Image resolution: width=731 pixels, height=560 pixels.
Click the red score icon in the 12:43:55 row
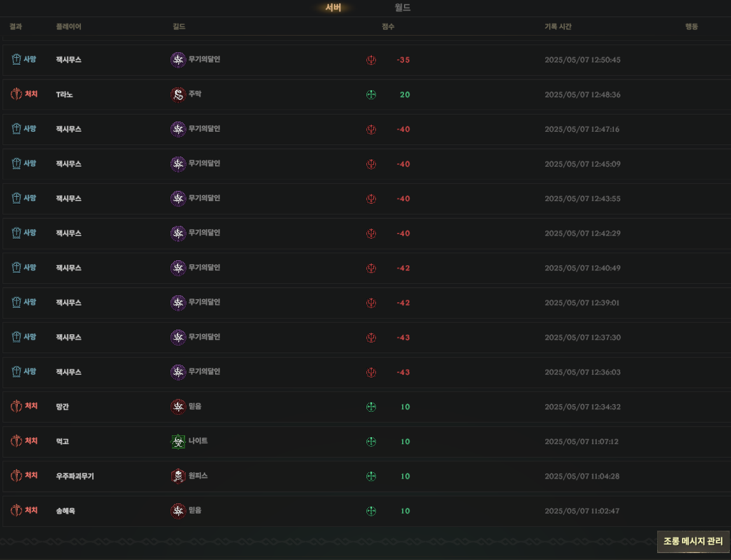[371, 199]
